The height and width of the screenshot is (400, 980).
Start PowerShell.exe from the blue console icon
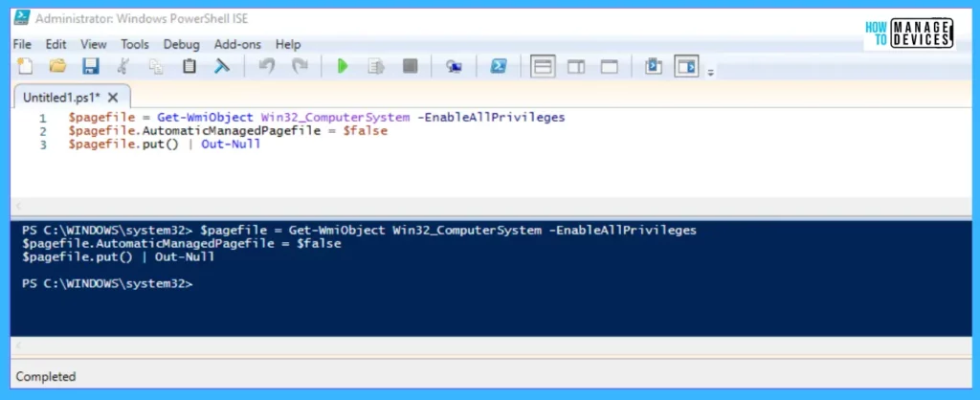coord(498,66)
